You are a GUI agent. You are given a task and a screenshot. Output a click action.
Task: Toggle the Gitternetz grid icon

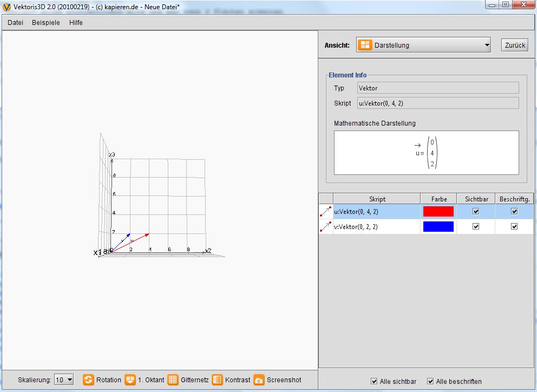coord(173,380)
